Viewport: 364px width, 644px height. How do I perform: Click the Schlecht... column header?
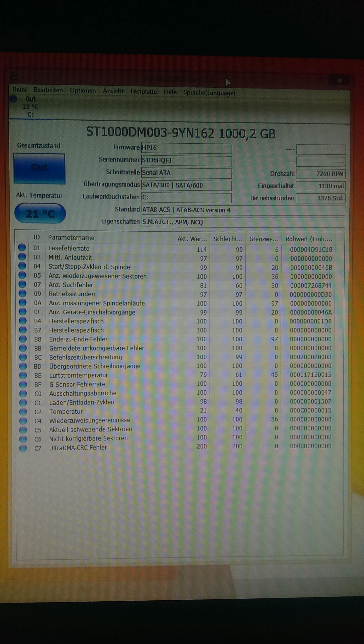point(228,239)
